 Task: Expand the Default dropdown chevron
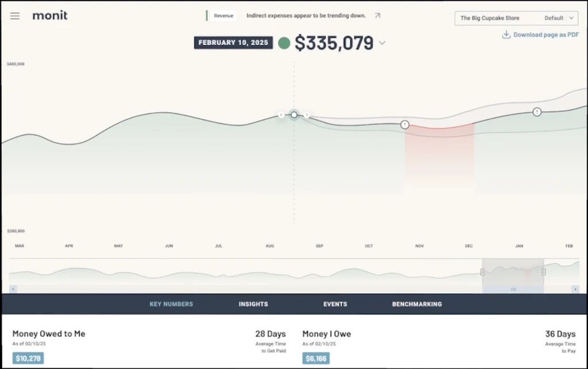point(571,18)
